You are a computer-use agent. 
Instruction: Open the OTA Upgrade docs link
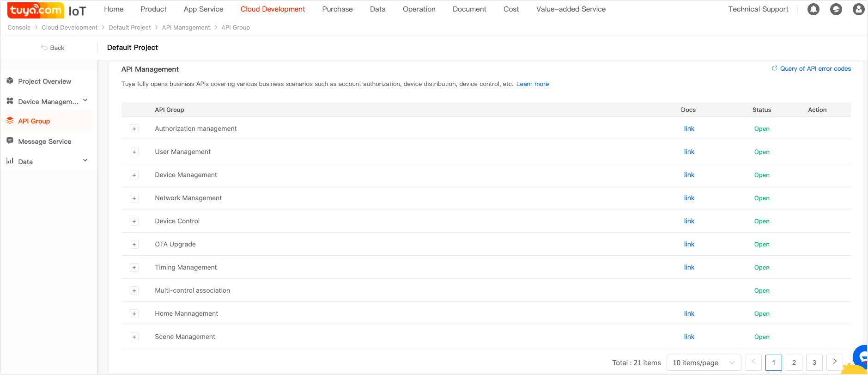click(x=689, y=244)
